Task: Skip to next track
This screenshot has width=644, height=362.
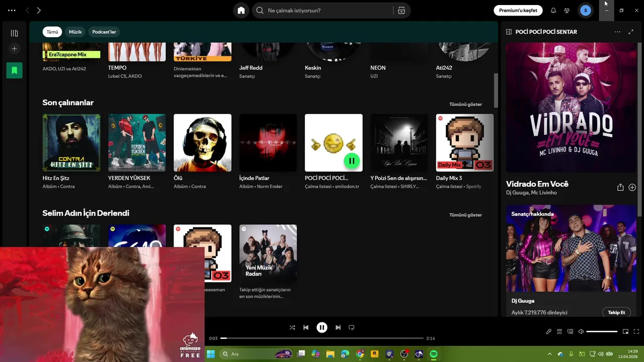Action: point(338,327)
